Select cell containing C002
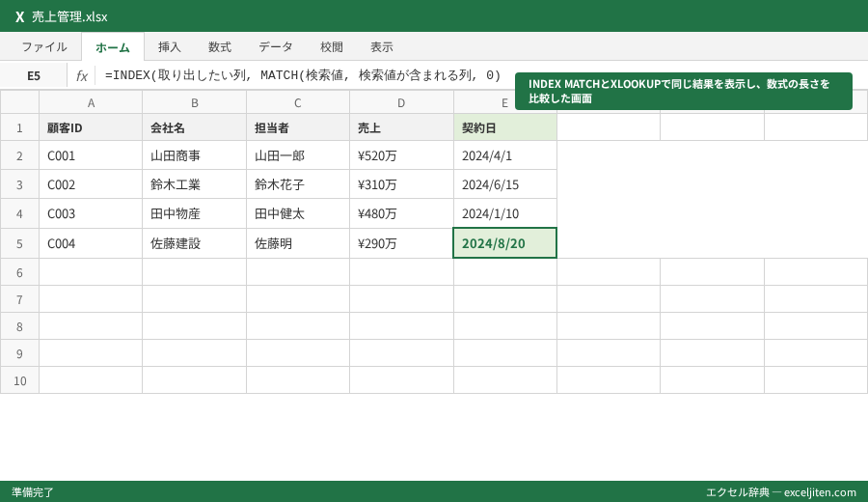868x502 pixels. point(91,184)
